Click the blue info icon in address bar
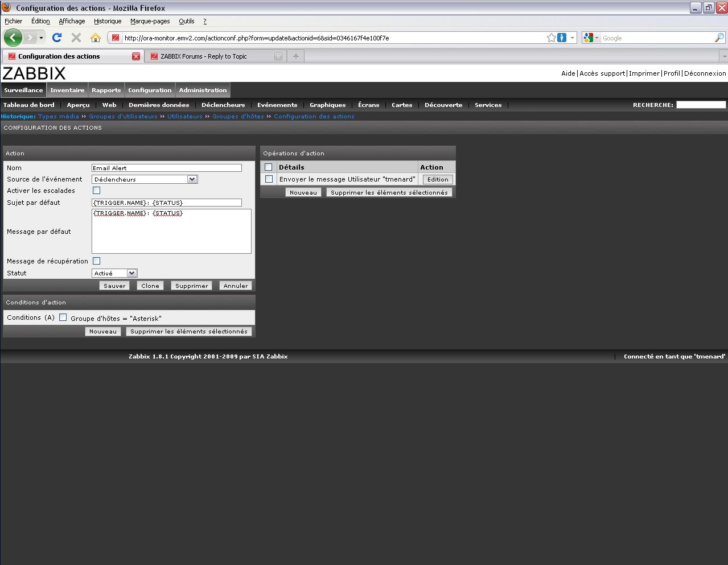Image resolution: width=728 pixels, height=565 pixels. tap(562, 38)
